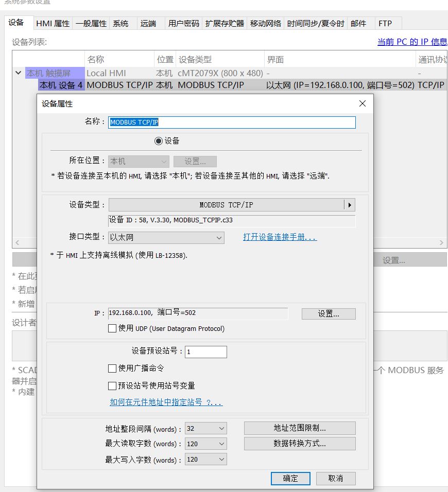This screenshot has height=492, width=448.
Task: Click 设置... button next to IP
Action: tap(329, 313)
